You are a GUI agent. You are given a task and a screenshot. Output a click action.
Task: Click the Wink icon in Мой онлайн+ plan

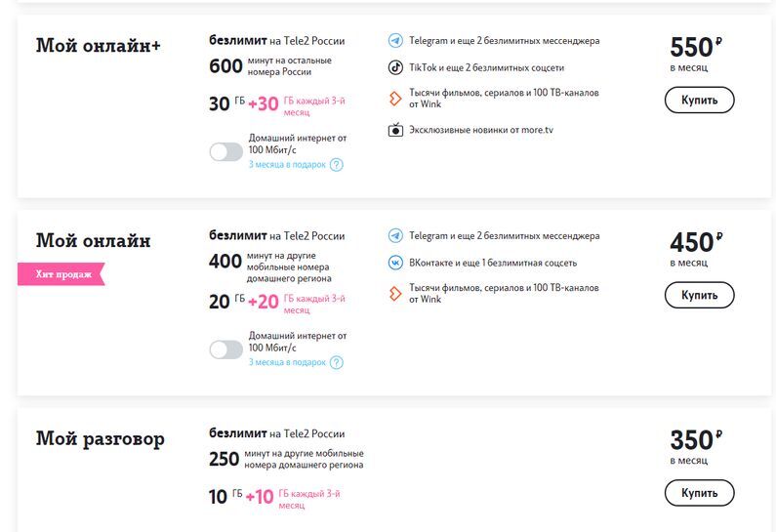[x=395, y=98]
